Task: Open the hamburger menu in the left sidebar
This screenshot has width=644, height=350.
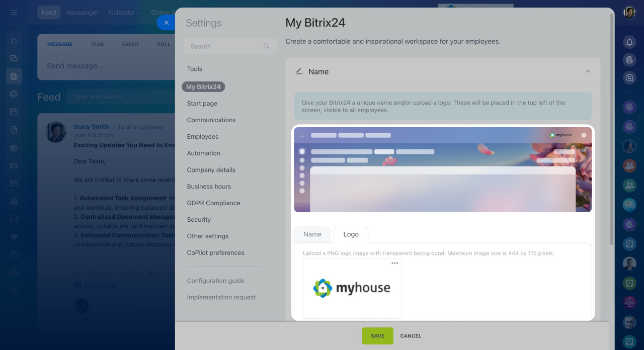Action: tap(14, 13)
